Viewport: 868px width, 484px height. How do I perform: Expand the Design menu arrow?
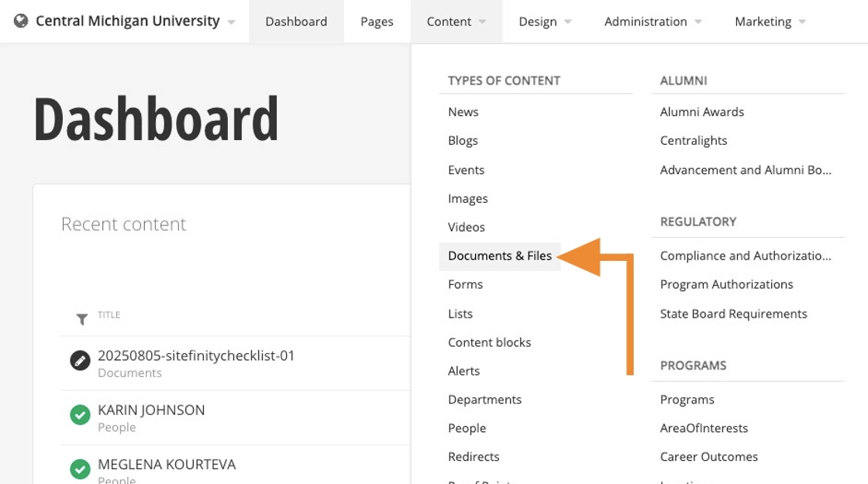(567, 22)
